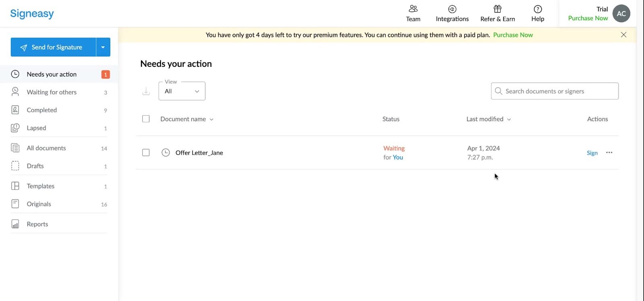Toggle the select-all documents checkbox
644x301 pixels.
click(146, 119)
